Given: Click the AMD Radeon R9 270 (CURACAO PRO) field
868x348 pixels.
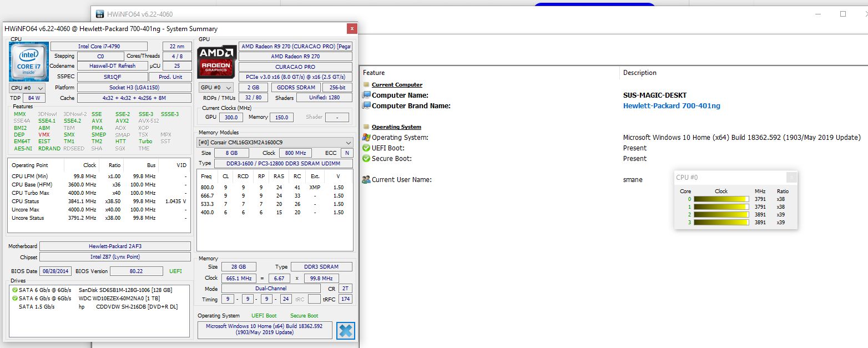Looking at the screenshot, I should coord(295,47).
